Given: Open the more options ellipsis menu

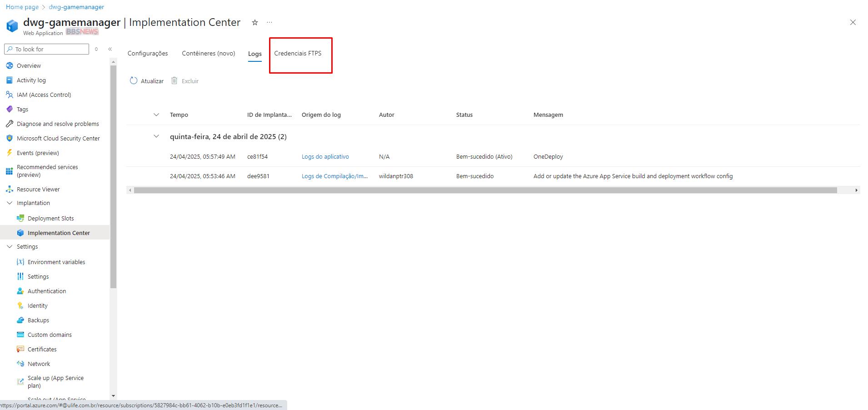Looking at the screenshot, I should coord(269,23).
